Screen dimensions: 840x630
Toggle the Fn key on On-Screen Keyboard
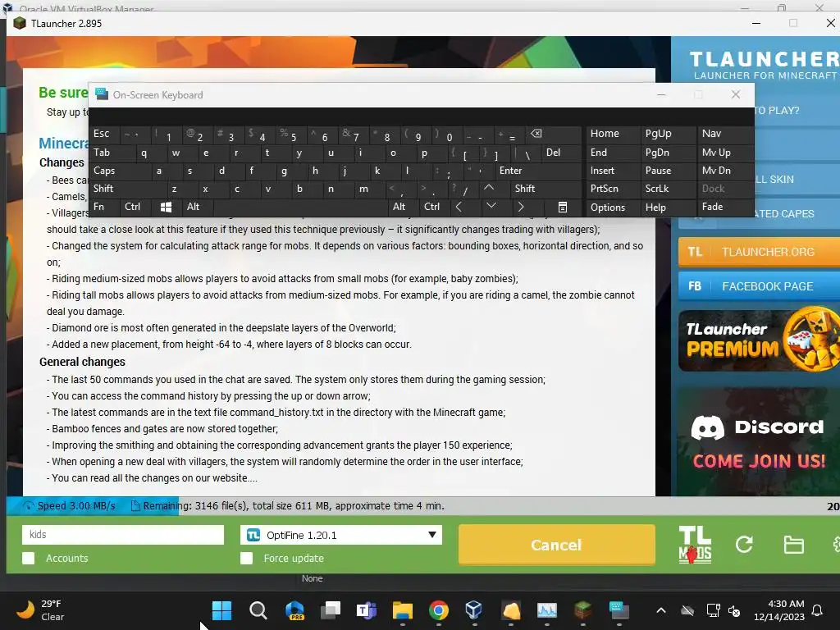(x=105, y=207)
